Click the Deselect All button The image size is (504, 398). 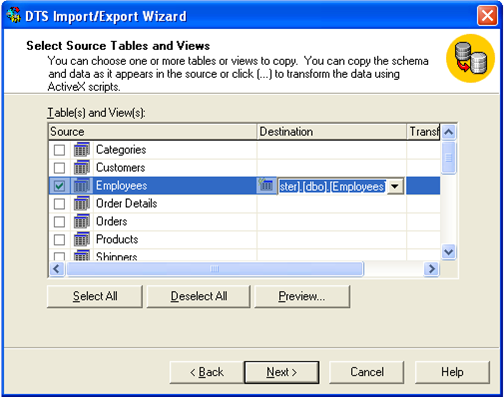coord(199,296)
